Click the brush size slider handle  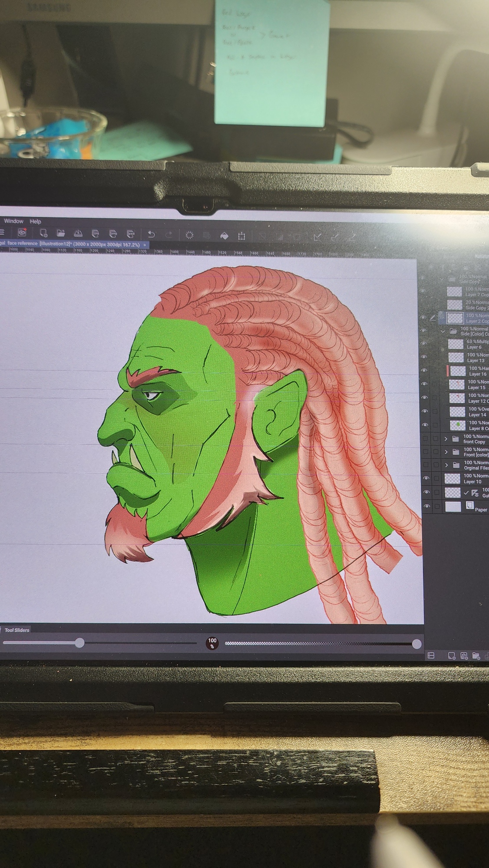click(79, 643)
